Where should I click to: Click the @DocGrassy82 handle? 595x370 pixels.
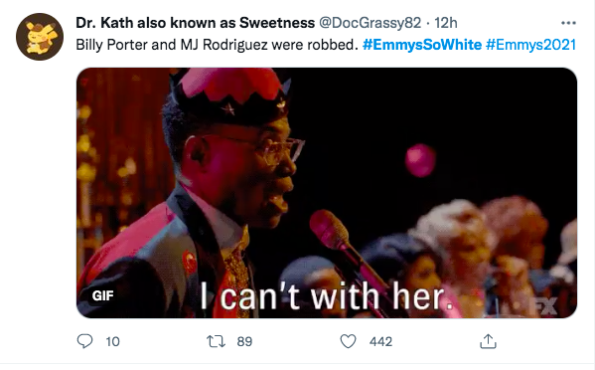(370, 23)
